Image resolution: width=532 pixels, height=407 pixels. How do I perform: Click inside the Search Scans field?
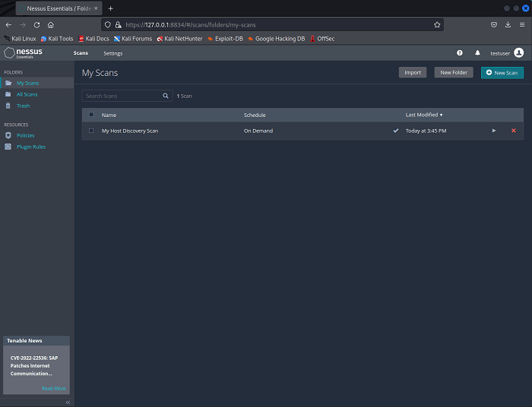point(120,96)
